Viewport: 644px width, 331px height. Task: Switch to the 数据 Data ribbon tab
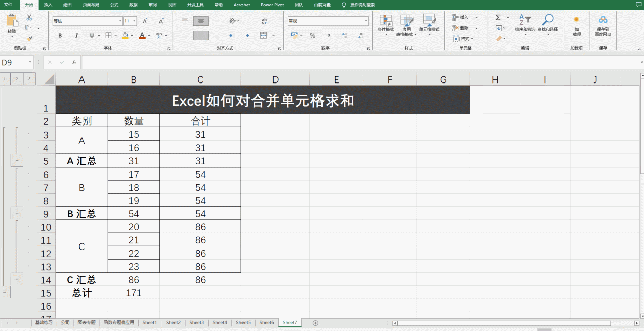click(x=133, y=5)
